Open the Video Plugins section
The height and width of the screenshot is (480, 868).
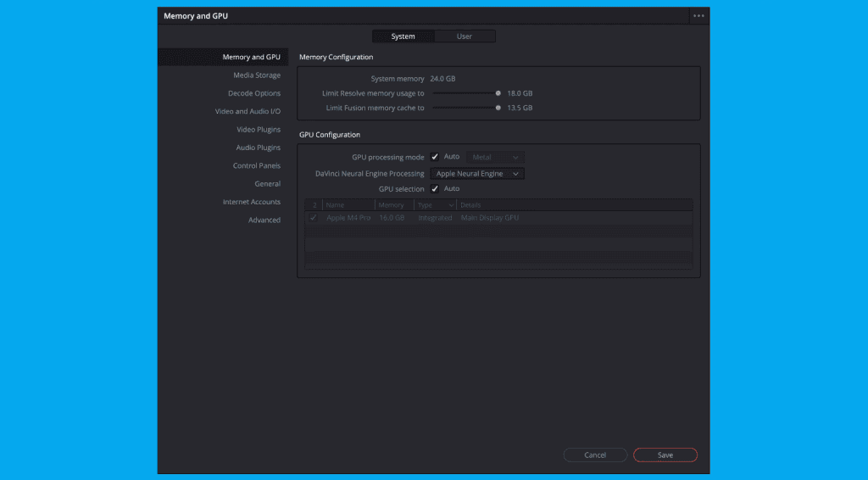tap(259, 130)
